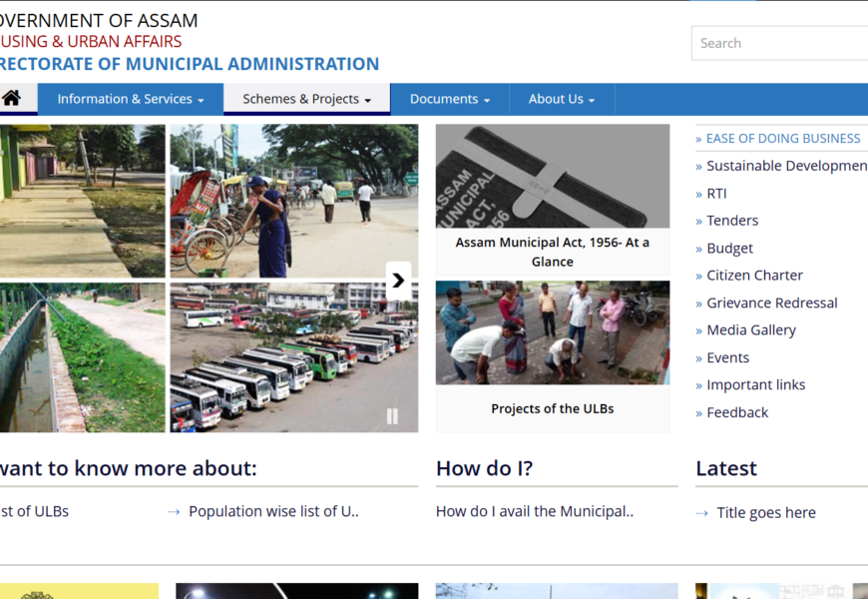Image resolution: width=868 pixels, height=599 pixels.
Task: Open the Schemes & Projects dropdown
Action: [x=306, y=99]
